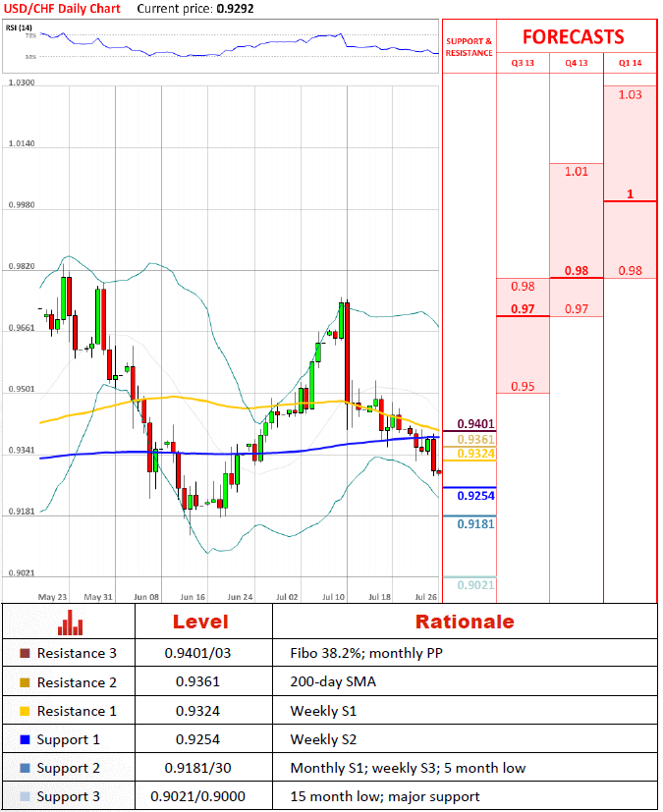Click the 1.03 forecast value in Q1 14
The image size is (663, 812).
pos(630,95)
